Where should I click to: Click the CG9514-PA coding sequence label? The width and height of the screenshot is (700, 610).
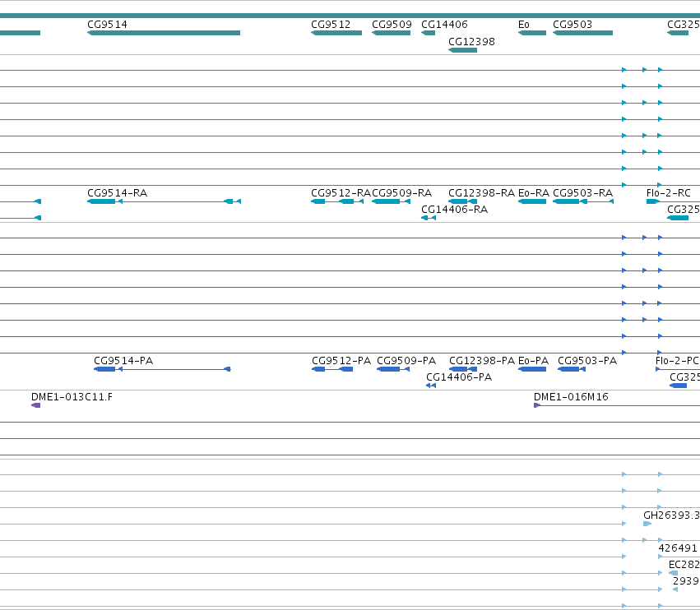point(123,361)
